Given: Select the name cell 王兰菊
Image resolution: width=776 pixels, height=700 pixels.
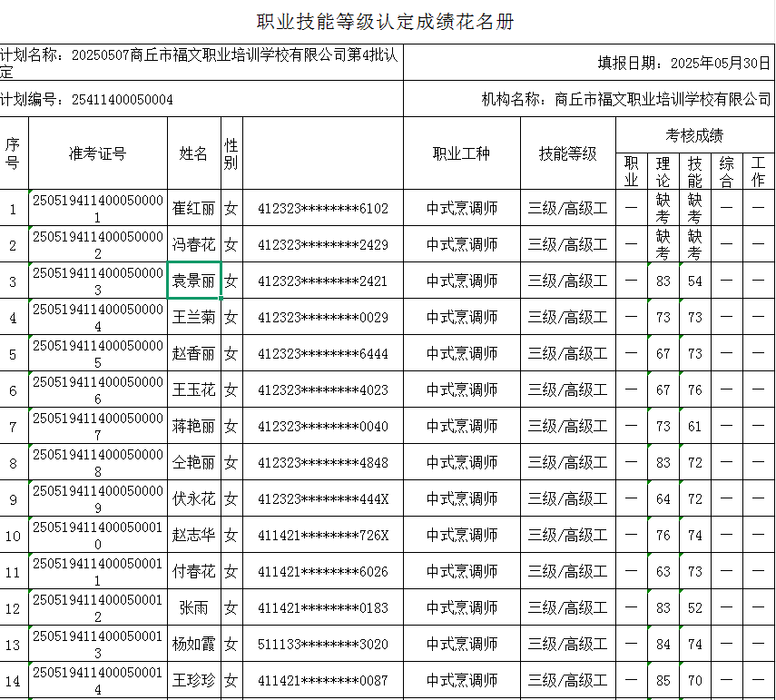Looking at the screenshot, I should click(x=194, y=317).
